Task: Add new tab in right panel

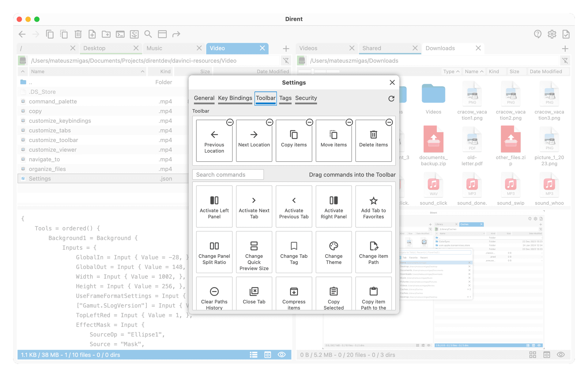Action: coord(565,48)
